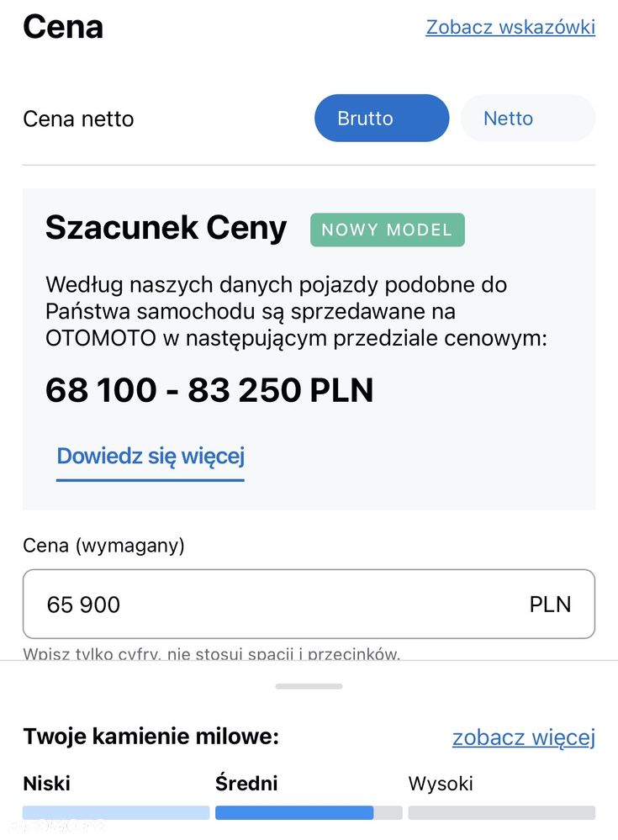
Task: Click the Wysoki gray progress bar
Action: point(502,813)
